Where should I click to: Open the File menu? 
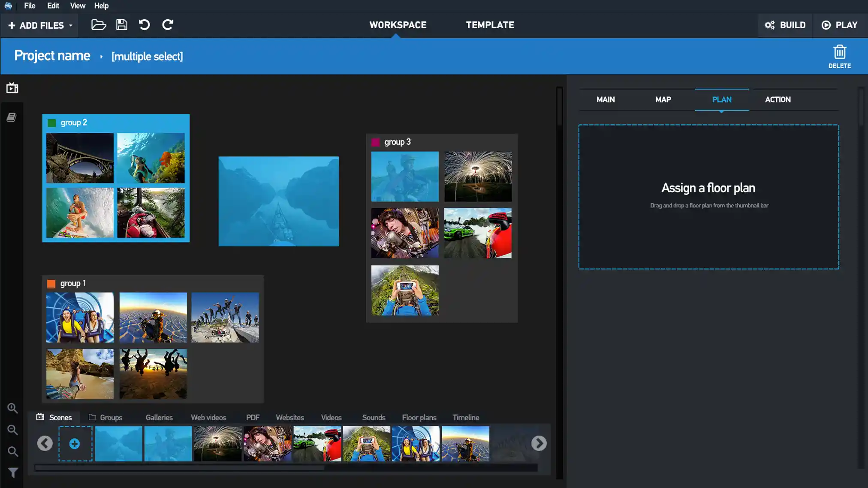point(30,6)
